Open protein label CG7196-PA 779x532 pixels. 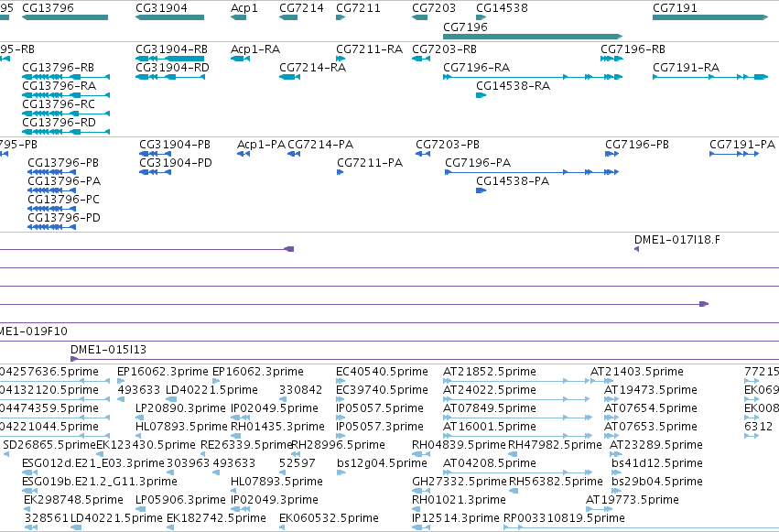pos(478,163)
